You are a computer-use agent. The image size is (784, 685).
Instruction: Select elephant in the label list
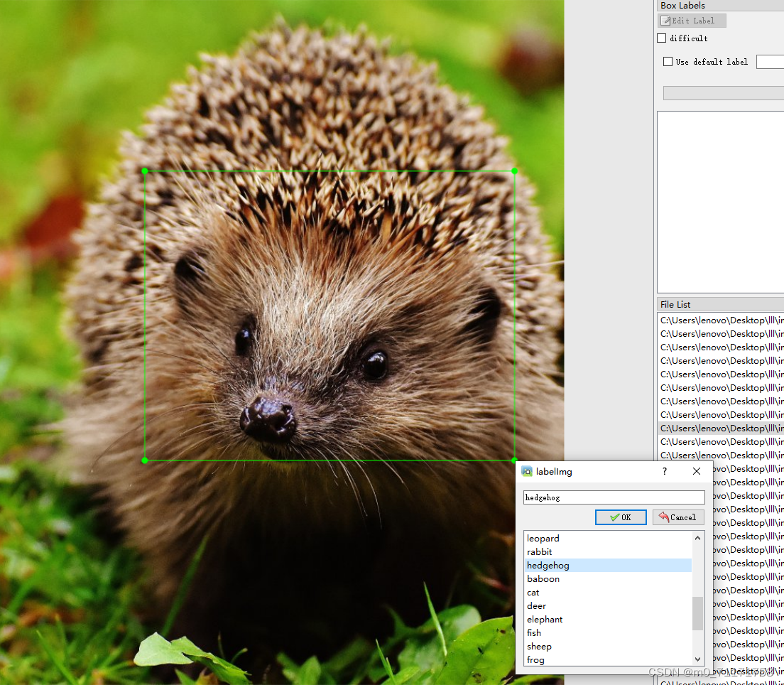(608, 620)
